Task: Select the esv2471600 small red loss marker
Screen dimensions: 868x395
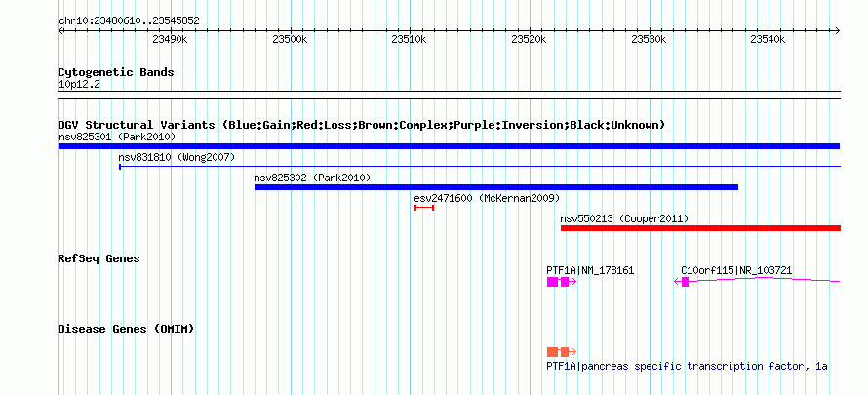Action: tap(424, 208)
